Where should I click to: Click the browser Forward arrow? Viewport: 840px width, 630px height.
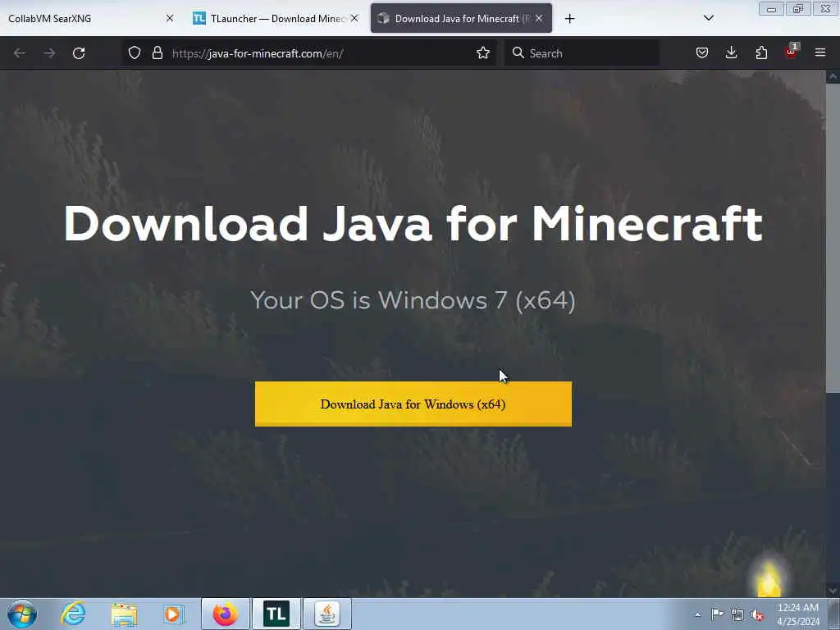pyautogui.click(x=49, y=53)
